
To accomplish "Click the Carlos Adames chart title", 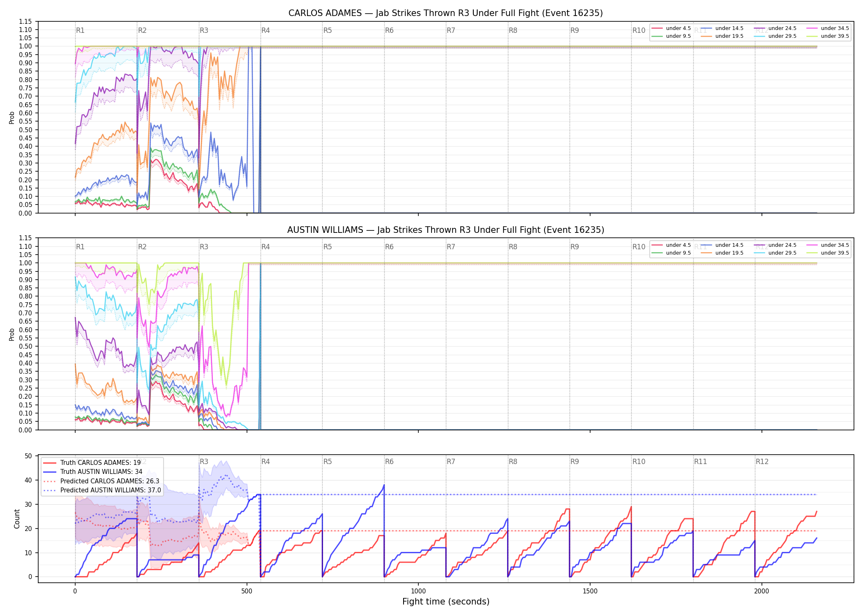I will click(x=445, y=13).
